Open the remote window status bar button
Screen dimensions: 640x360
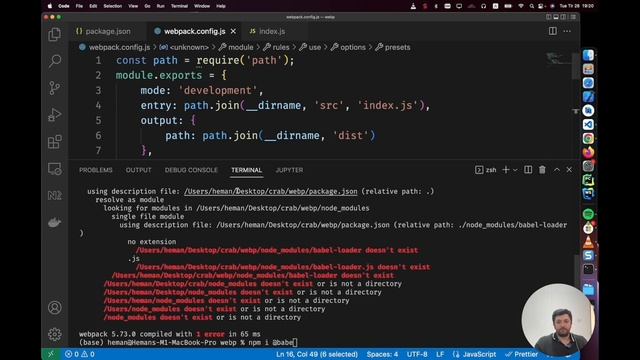coord(51,354)
